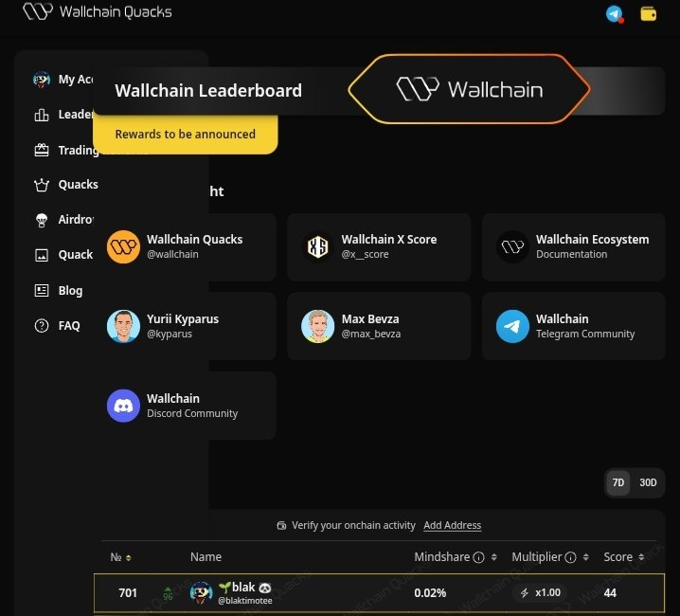Sort the Mindshare column

pos(493,557)
